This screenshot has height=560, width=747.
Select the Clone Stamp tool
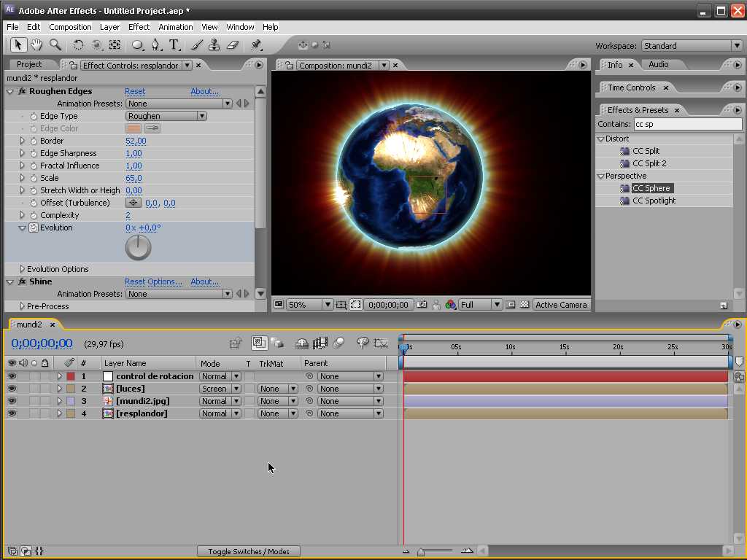[214, 45]
